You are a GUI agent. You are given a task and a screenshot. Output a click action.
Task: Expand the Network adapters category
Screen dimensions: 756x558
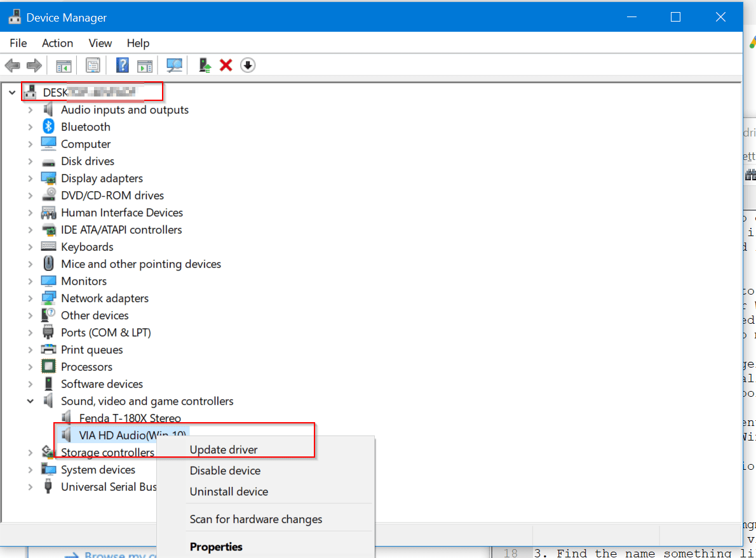point(30,298)
